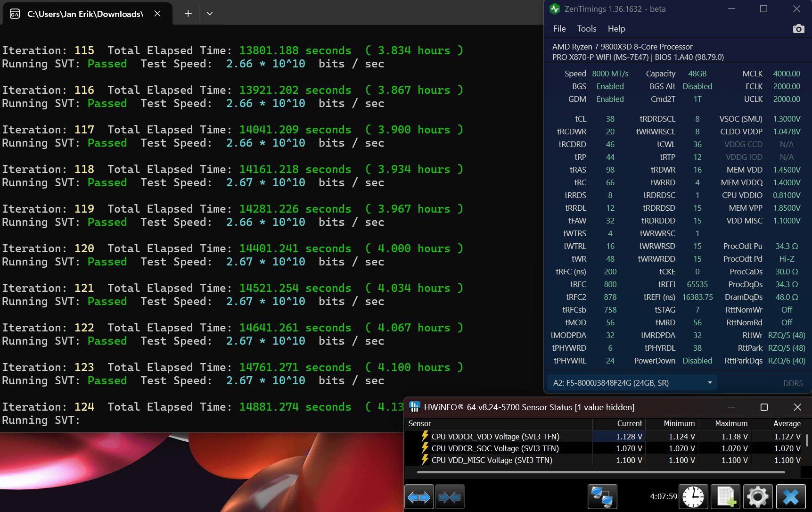The image size is (812, 512).
Task: Click the HWiNFO clock reset icon
Action: click(693, 497)
